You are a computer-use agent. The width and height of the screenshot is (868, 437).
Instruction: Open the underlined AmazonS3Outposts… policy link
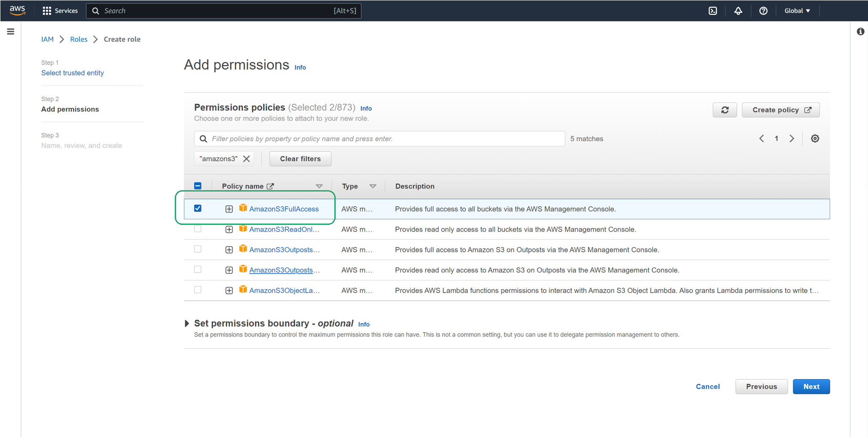[x=284, y=270]
